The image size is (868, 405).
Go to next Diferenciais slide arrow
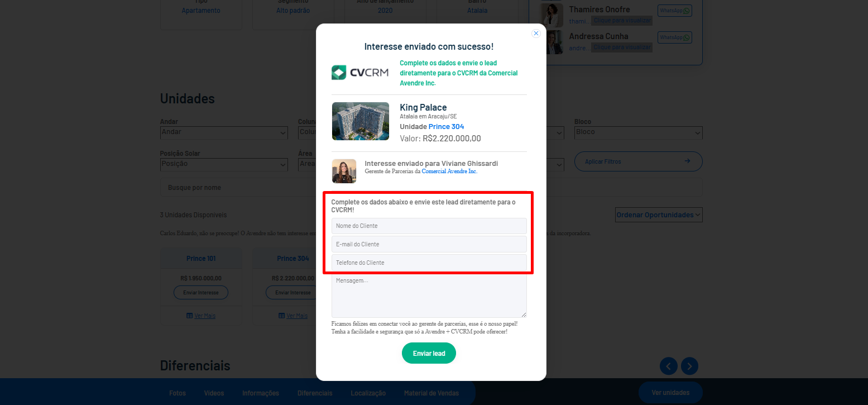coord(689,366)
